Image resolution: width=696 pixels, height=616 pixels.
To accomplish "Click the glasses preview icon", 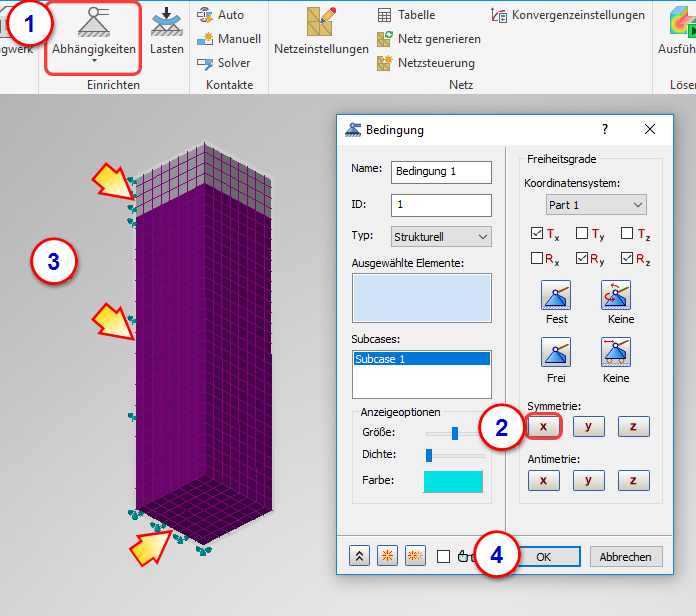I will pos(466,556).
